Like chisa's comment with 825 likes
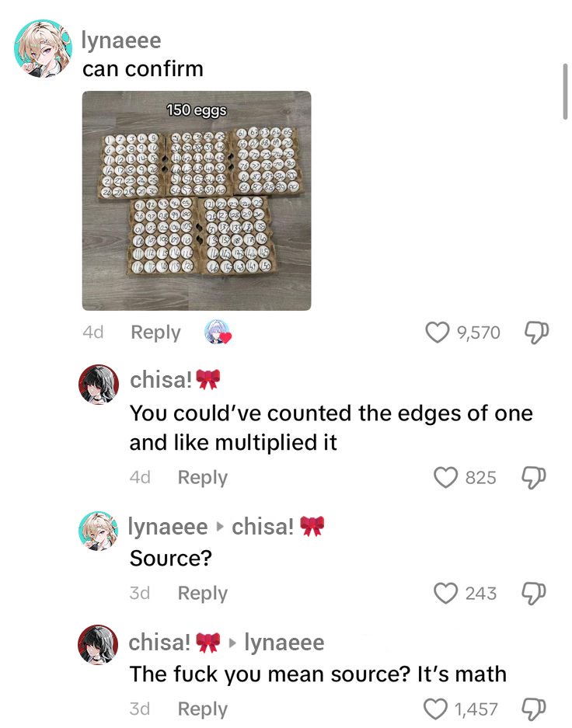 [x=446, y=477]
